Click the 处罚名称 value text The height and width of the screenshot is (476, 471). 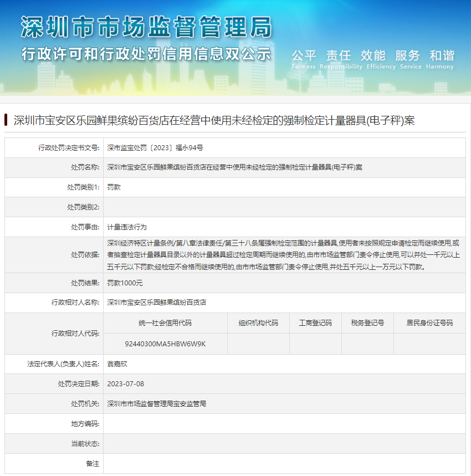(234, 167)
